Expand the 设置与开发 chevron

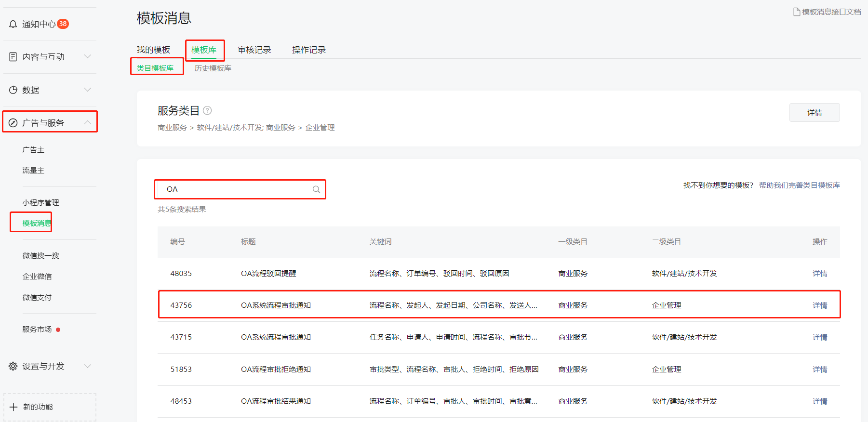[88, 366]
